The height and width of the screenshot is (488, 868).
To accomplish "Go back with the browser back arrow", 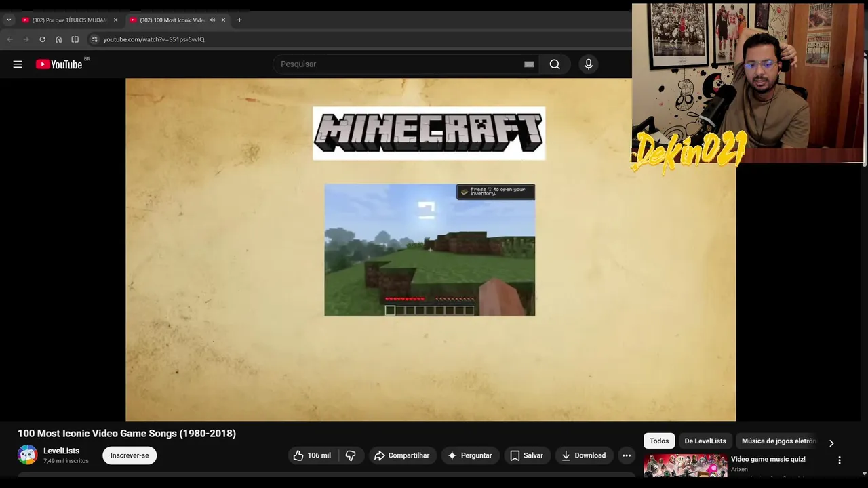I will click(9, 39).
